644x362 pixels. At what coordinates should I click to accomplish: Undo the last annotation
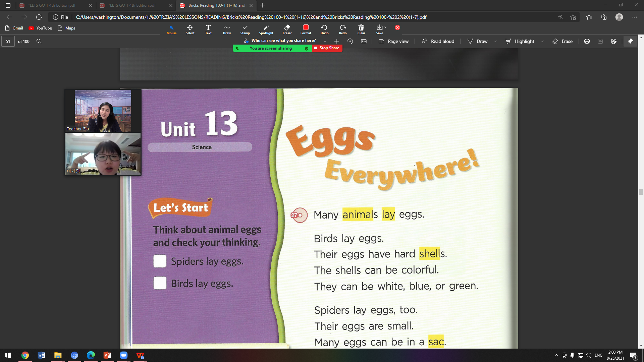pyautogui.click(x=324, y=29)
